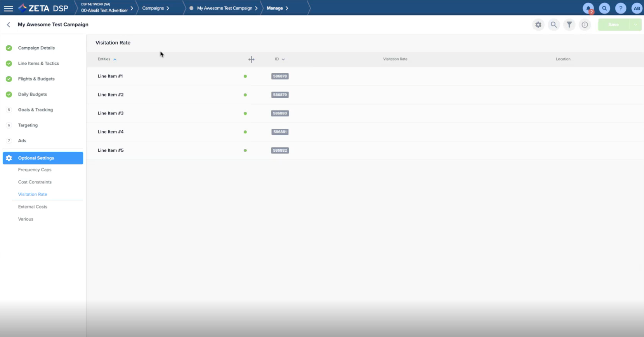Go to Goals & Tracking step
The height and width of the screenshot is (337, 644).
[x=35, y=110]
